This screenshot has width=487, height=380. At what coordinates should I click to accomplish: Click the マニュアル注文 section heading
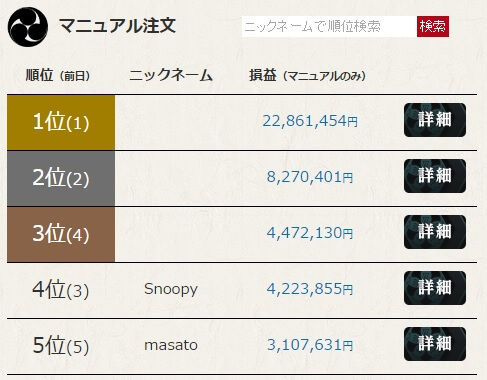coord(117,26)
